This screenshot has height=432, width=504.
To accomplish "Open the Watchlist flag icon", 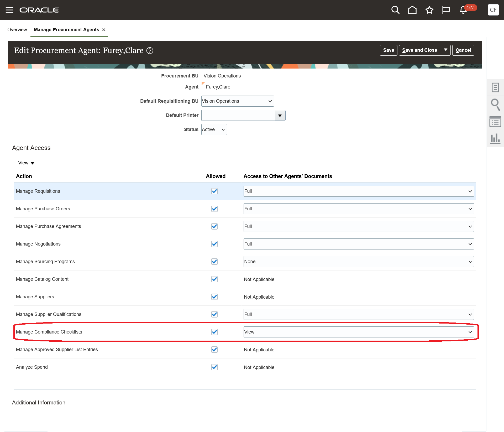I will [446, 10].
